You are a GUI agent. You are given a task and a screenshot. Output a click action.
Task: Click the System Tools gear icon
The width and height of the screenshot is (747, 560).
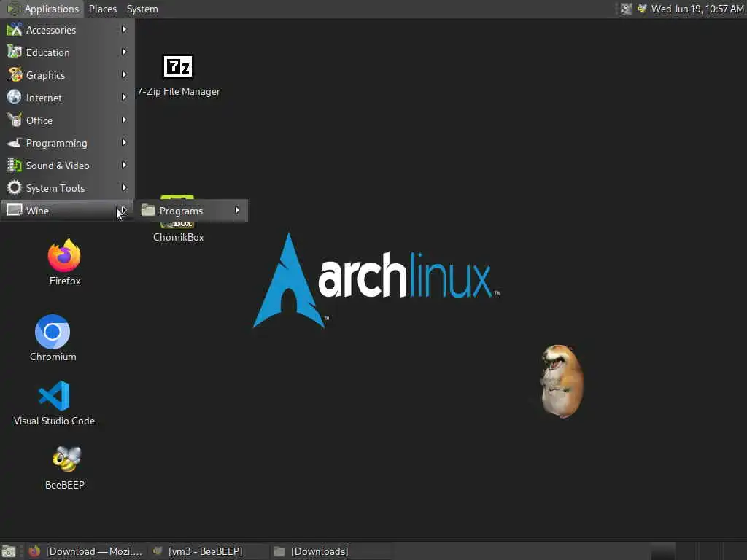point(15,187)
